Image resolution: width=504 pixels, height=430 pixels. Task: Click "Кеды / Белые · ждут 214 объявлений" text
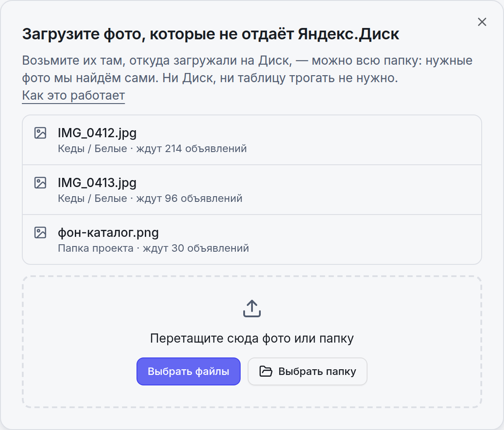(152, 149)
